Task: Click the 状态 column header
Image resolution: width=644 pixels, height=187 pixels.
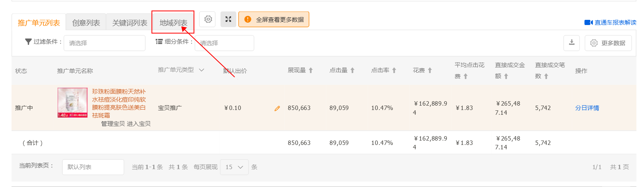Action: tap(21, 71)
